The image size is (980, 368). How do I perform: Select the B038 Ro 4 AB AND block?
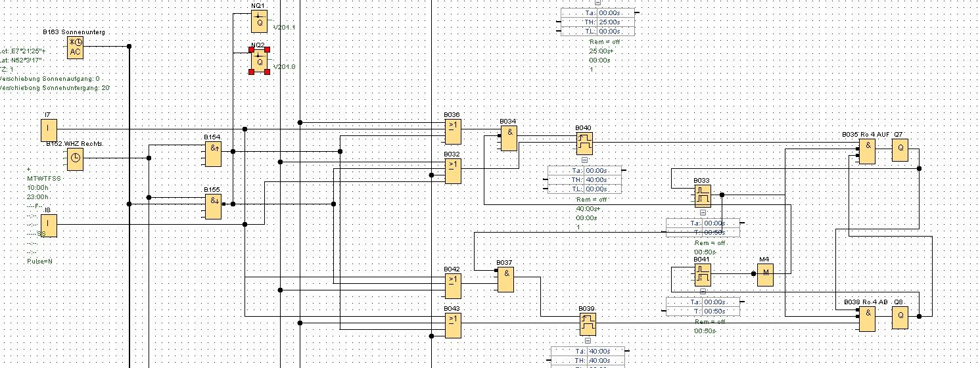tap(867, 319)
